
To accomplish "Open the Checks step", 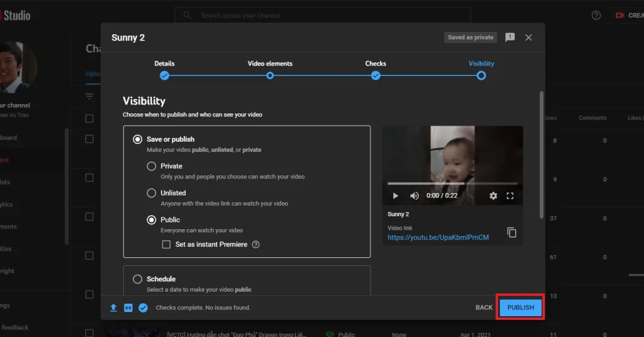I will coord(375,75).
